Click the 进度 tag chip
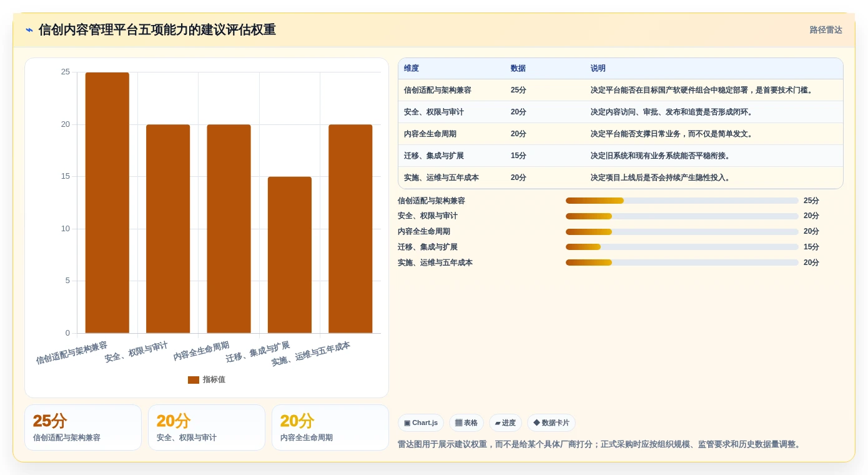Screen dimensions: 868x475 (x=505, y=423)
